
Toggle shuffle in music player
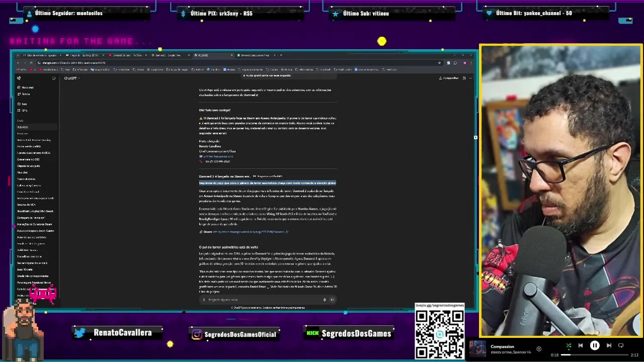pyautogui.click(x=569, y=345)
